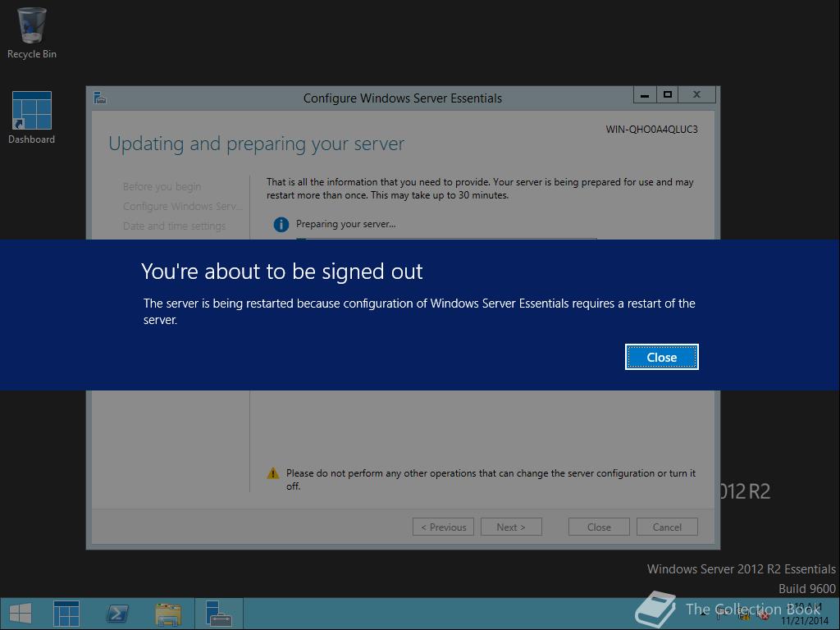Launch PowerShell from the taskbar

click(117, 614)
